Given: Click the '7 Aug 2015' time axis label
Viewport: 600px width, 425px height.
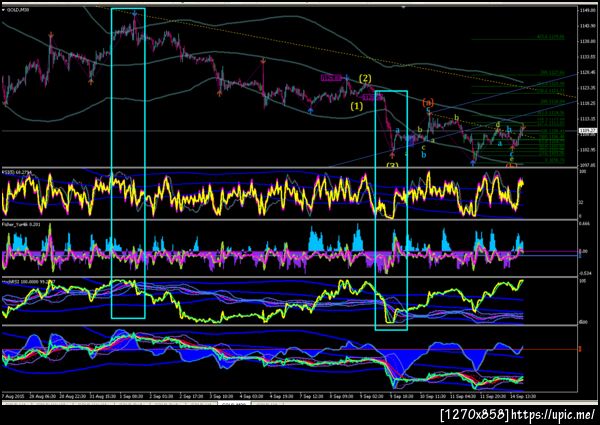Looking at the screenshot, I should [13, 396].
